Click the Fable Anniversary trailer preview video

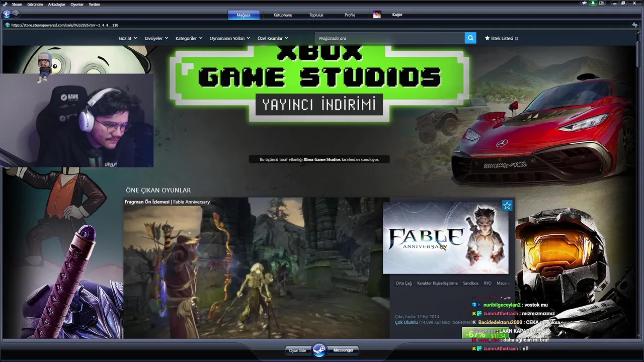(x=257, y=268)
